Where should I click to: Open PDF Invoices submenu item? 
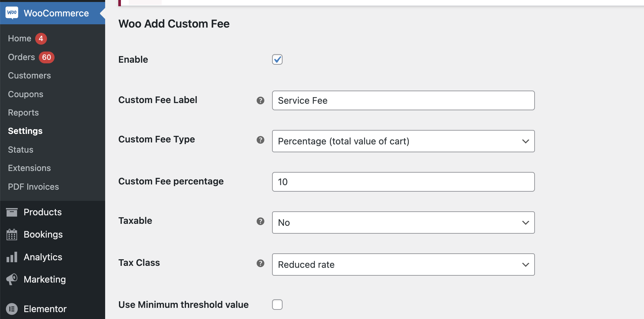(34, 187)
